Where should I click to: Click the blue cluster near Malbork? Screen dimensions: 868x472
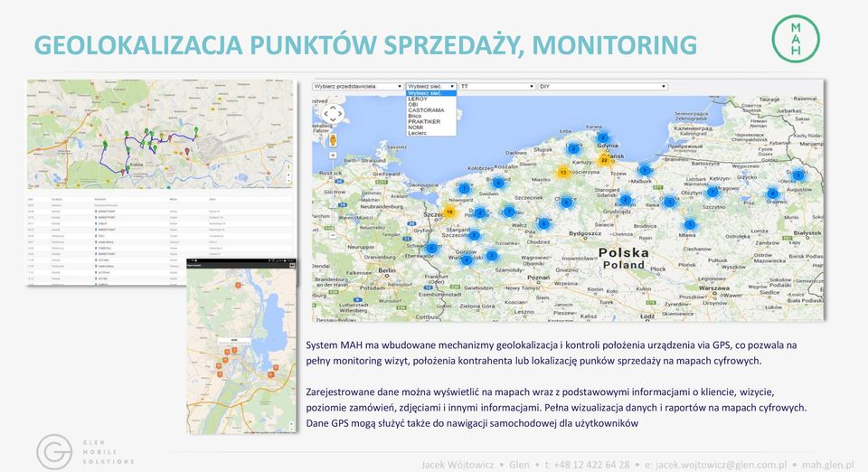pyautogui.click(x=645, y=170)
